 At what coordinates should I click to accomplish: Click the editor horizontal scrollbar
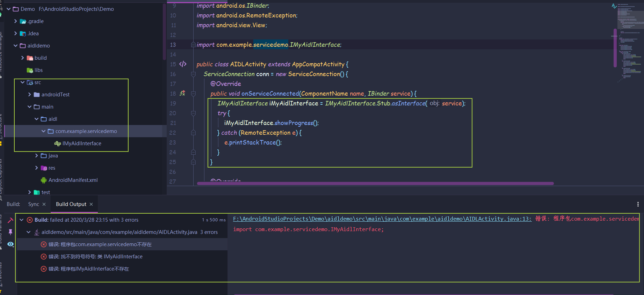coord(375,183)
